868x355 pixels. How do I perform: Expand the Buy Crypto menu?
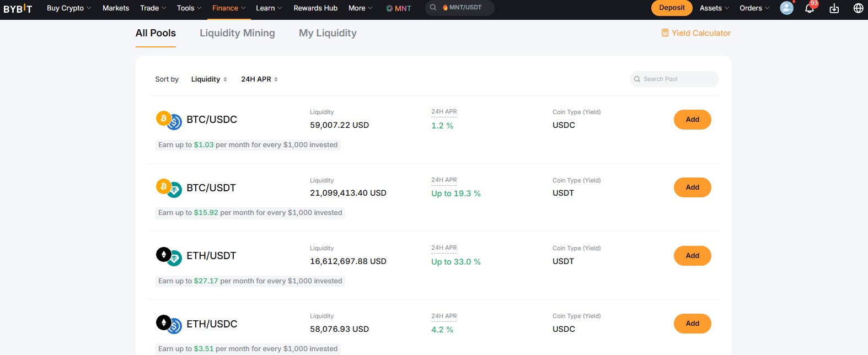[x=69, y=8]
